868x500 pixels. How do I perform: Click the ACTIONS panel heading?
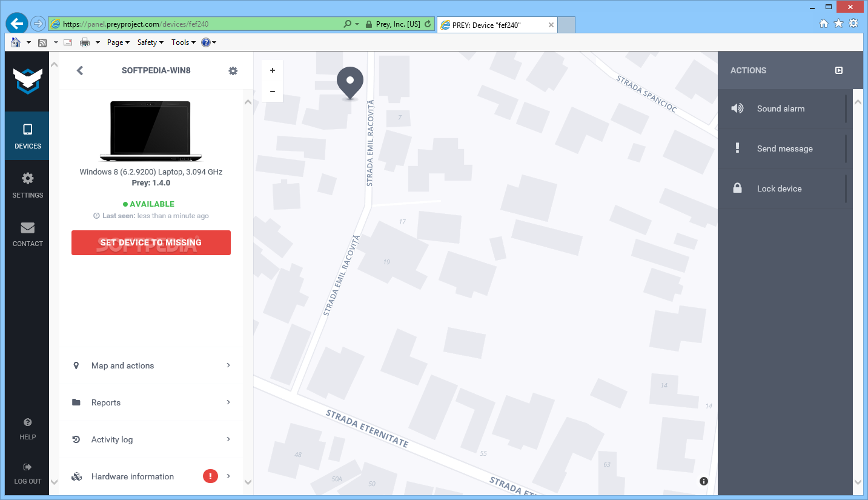pos(748,70)
